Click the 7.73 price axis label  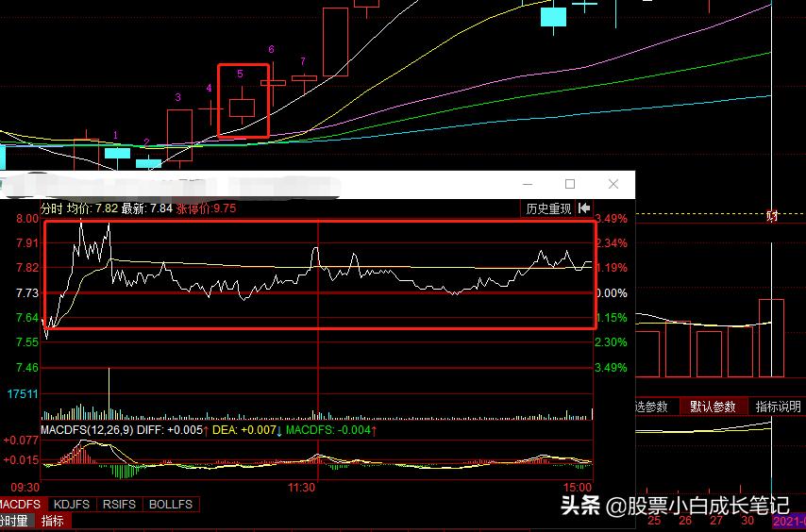(27, 292)
